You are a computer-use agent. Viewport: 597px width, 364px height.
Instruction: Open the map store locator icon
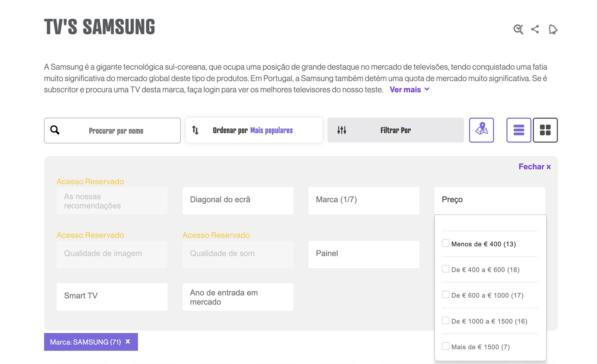click(x=481, y=130)
